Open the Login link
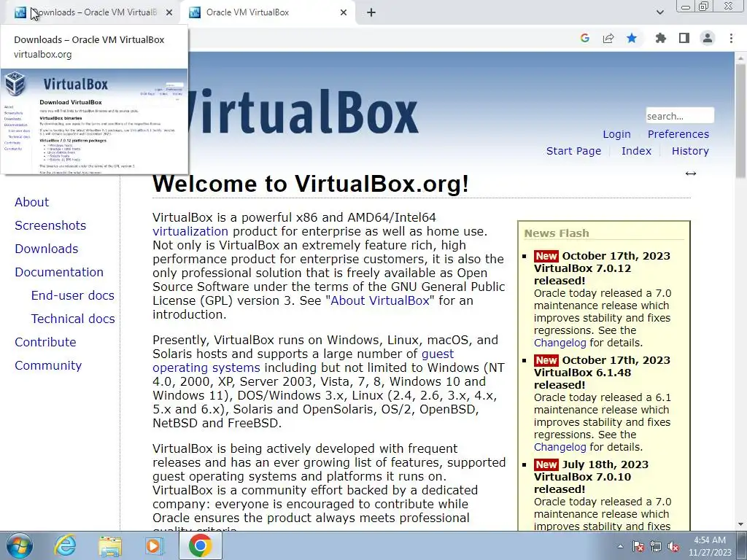 pyautogui.click(x=616, y=134)
